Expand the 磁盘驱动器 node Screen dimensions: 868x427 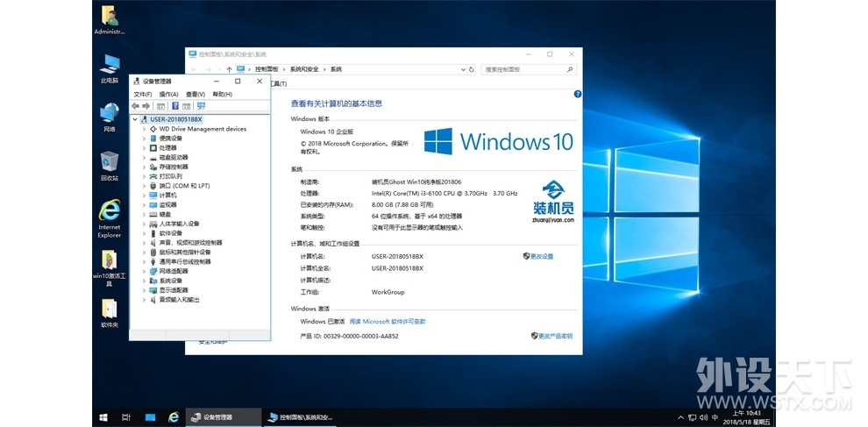(x=145, y=157)
